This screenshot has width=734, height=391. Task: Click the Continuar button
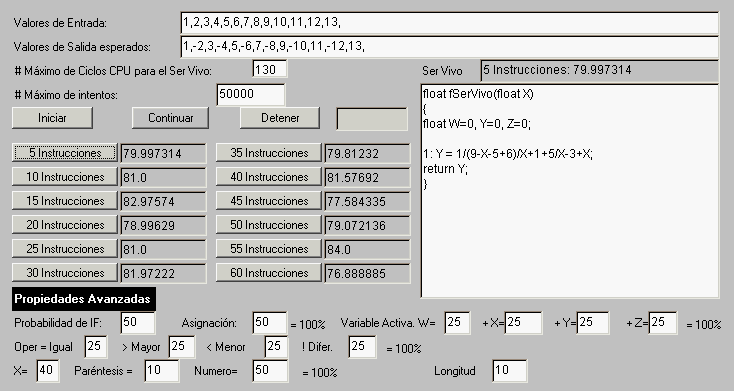click(170, 118)
